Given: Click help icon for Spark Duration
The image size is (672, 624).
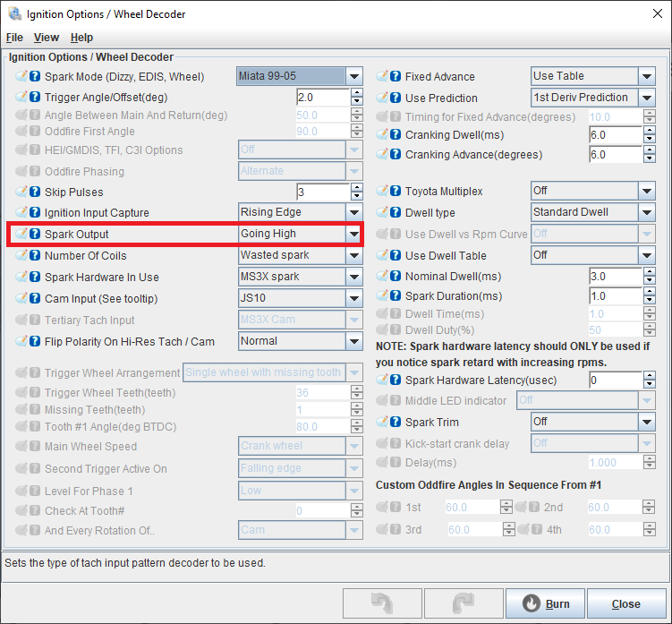Looking at the screenshot, I should pos(396,295).
